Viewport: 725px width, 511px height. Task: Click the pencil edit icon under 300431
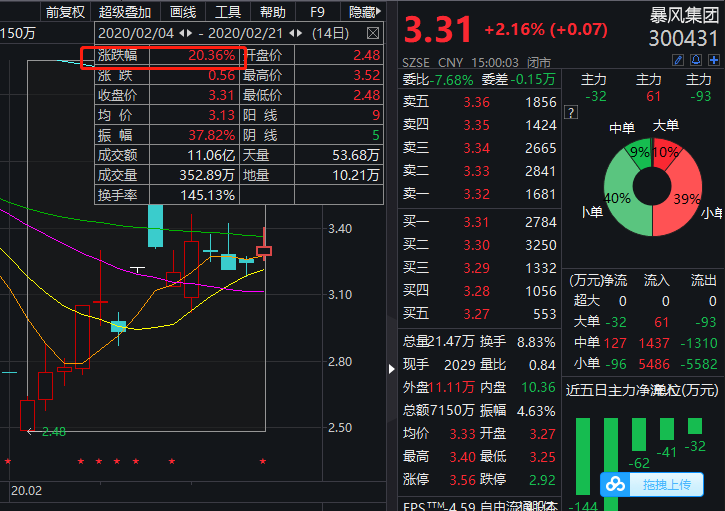coord(677,60)
